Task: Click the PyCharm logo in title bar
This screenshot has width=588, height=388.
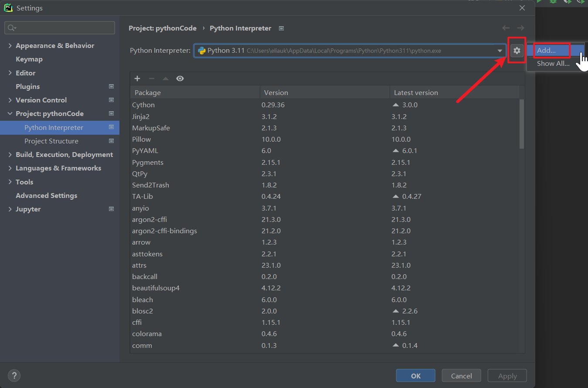Action: coord(8,8)
